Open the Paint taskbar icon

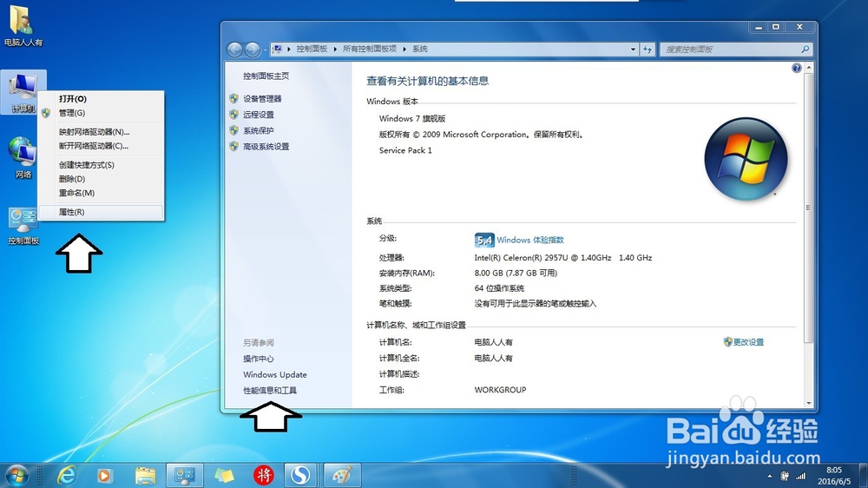342,475
